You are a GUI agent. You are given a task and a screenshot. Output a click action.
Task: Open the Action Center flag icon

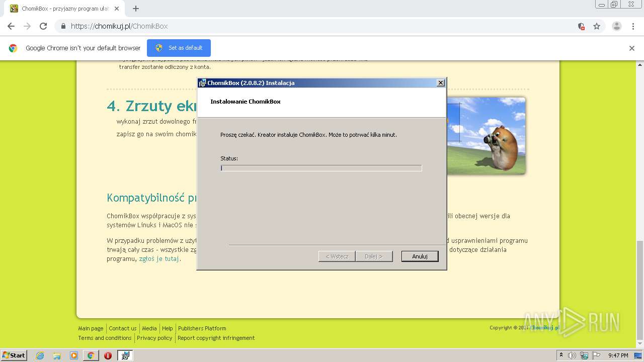coord(596,355)
